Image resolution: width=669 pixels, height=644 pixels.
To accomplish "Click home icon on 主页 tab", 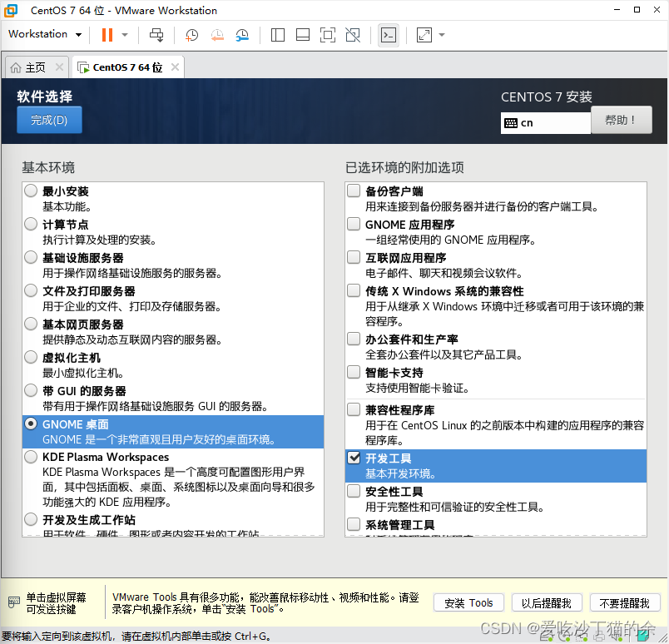I will 16,67.
